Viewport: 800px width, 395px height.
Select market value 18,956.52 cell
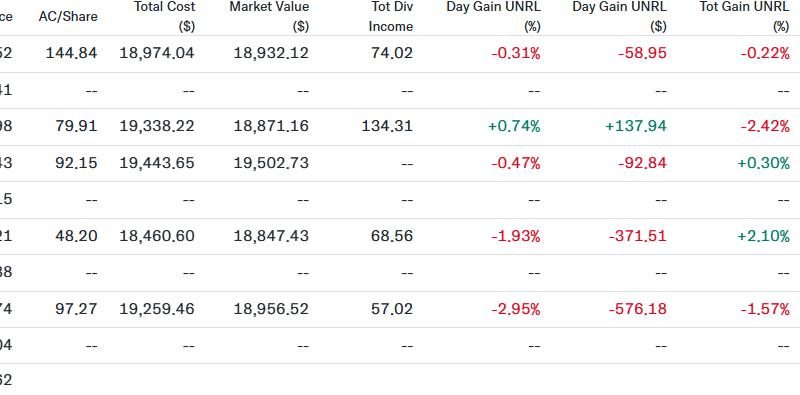click(271, 309)
